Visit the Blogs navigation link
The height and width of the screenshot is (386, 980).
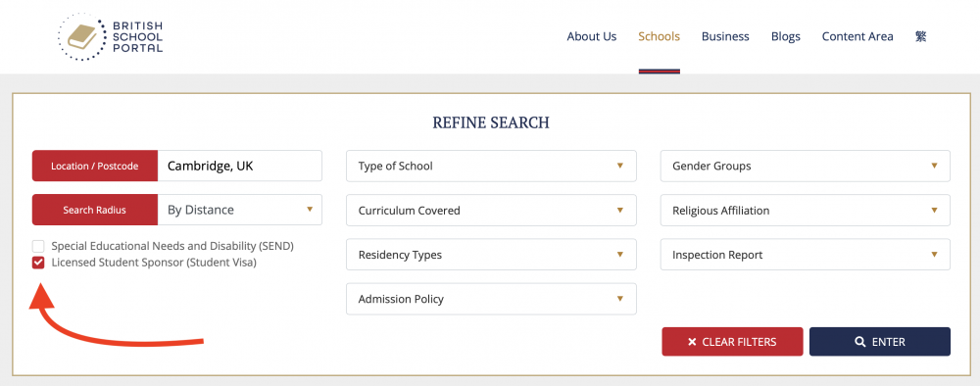(x=786, y=36)
